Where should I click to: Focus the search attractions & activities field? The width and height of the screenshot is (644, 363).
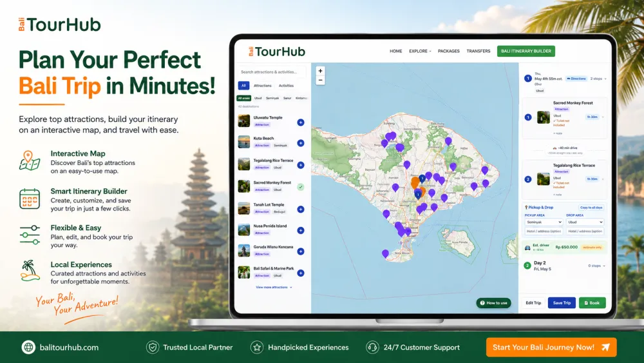(x=272, y=72)
